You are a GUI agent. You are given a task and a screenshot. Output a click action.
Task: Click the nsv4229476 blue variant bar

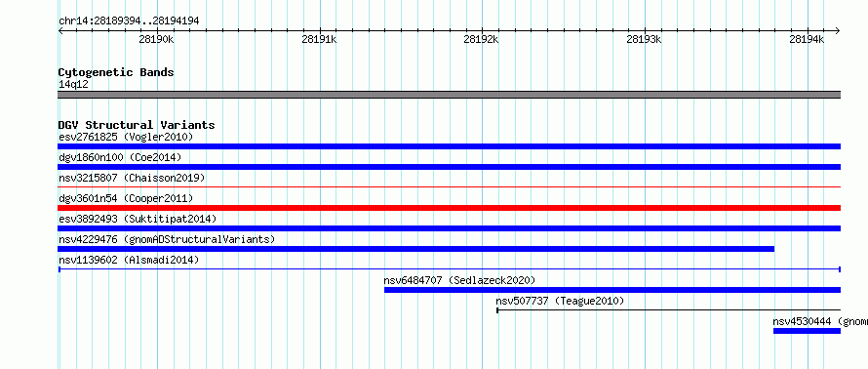click(415, 249)
